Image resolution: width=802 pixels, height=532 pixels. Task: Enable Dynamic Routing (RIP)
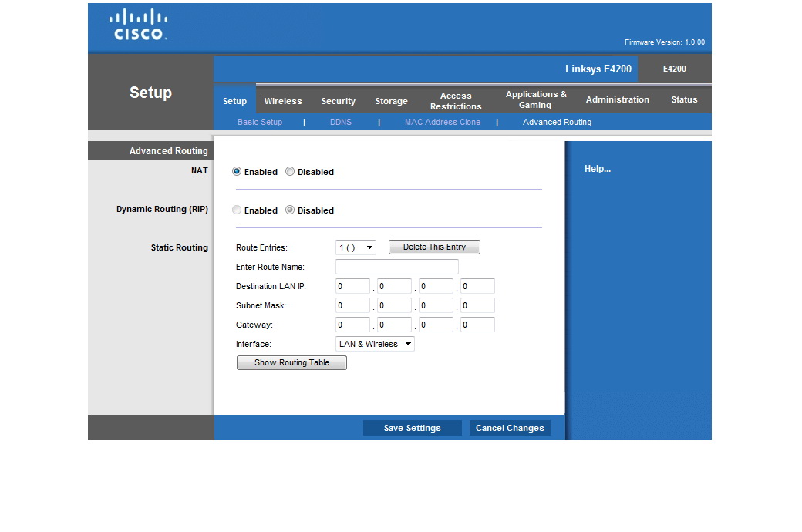tap(237, 210)
